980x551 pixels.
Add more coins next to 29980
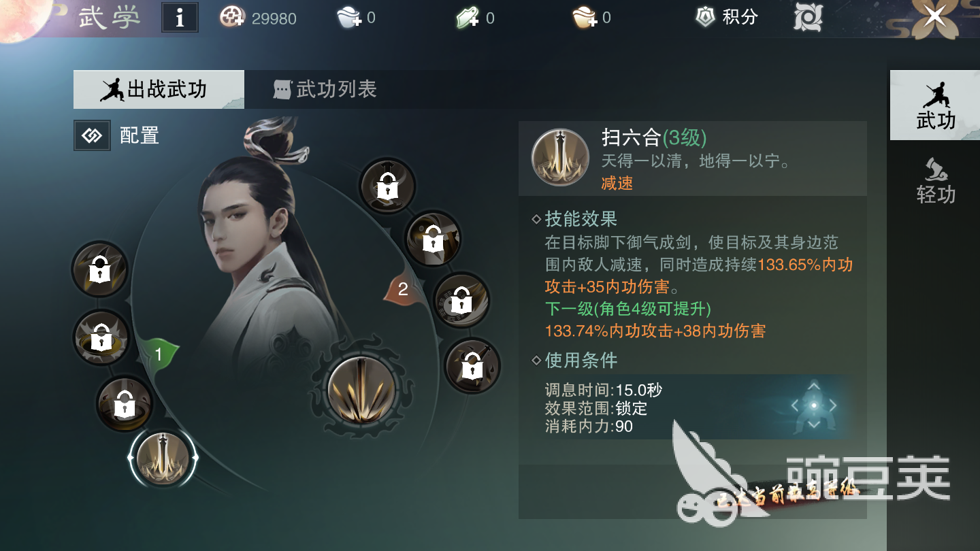[232, 17]
